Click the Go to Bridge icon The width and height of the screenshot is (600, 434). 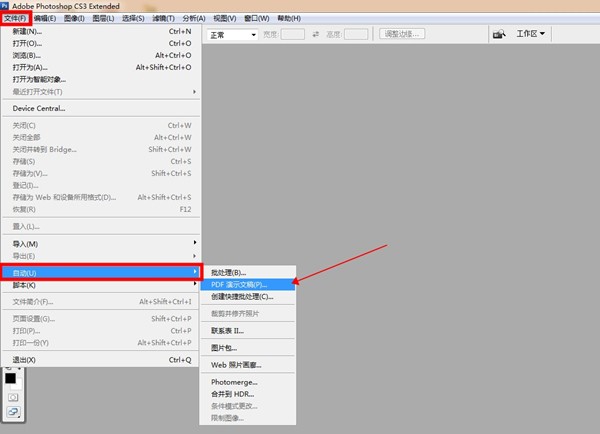pyautogui.click(x=499, y=34)
